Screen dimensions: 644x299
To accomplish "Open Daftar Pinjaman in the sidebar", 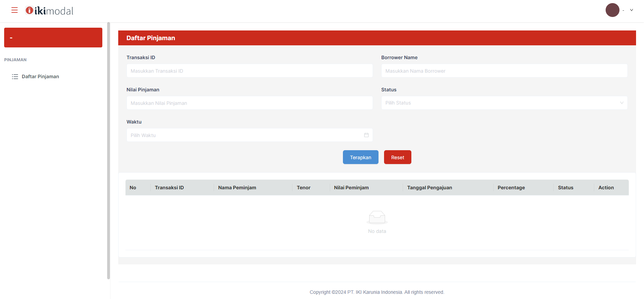I will (x=40, y=76).
